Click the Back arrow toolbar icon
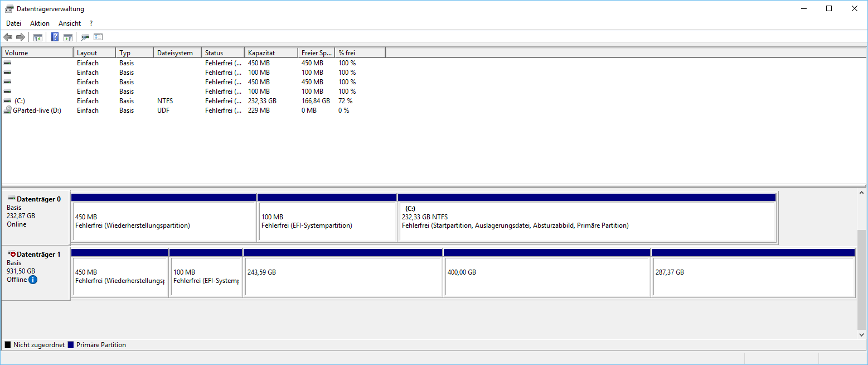The image size is (868, 365). (x=8, y=37)
